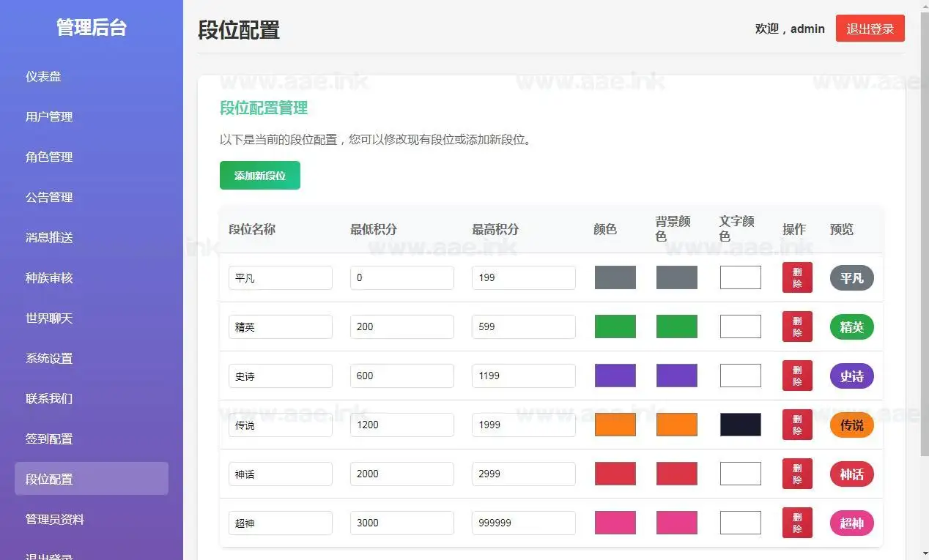
Task: Open the 世界聊天 world chat section
Action: pyautogui.click(x=49, y=318)
